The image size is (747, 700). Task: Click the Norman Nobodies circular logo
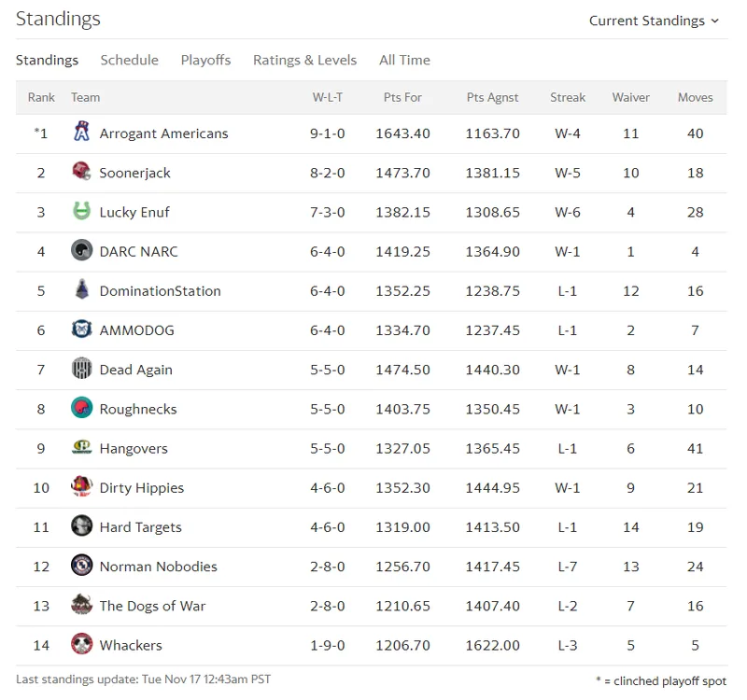pyautogui.click(x=81, y=566)
